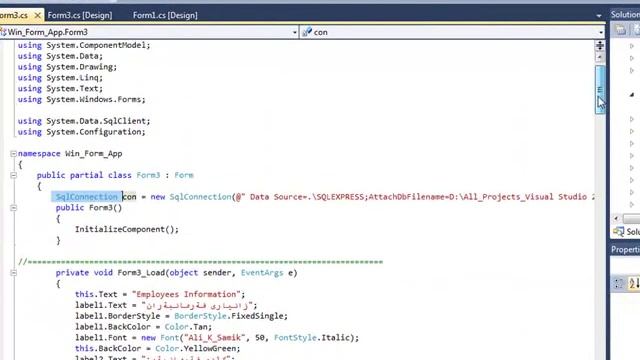Click the Properties categorized view icon

pyautogui.click(x=618, y=283)
